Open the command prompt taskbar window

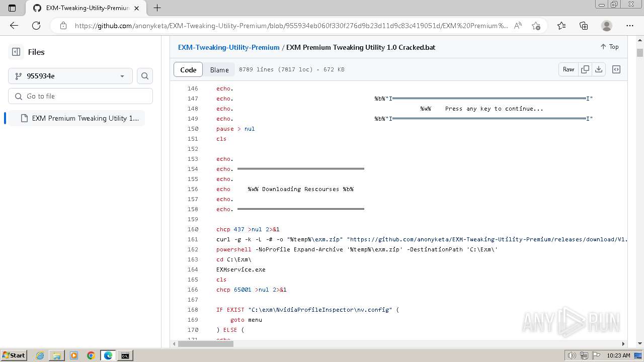point(125,355)
